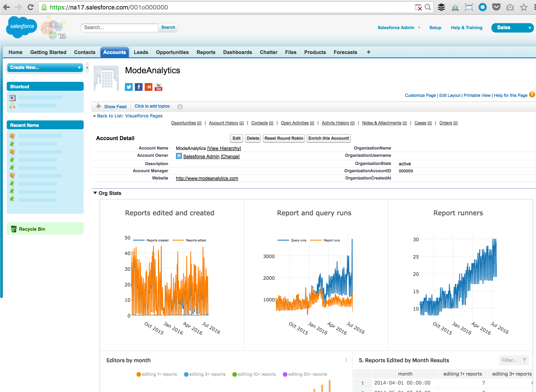Image resolution: width=536 pixels, height=392 pixels.
Task: Open the Contacts tab
Action: click(x=84, y=52)
